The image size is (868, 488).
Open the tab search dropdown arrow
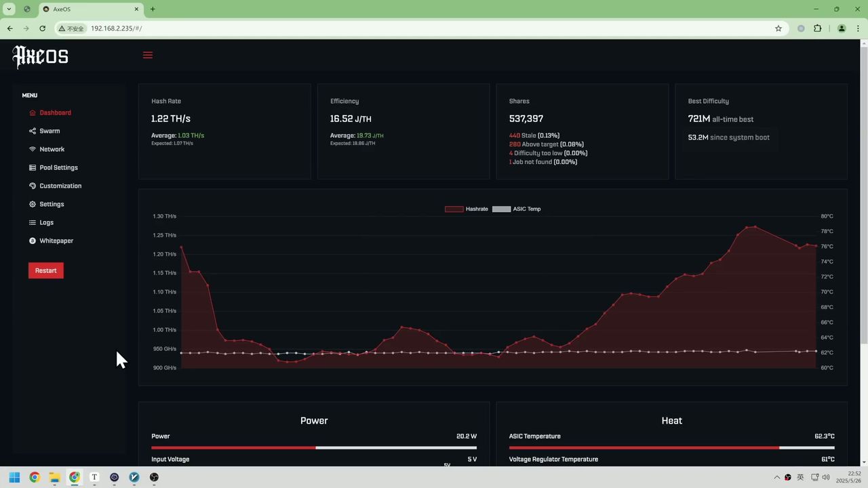click(9, 9)
